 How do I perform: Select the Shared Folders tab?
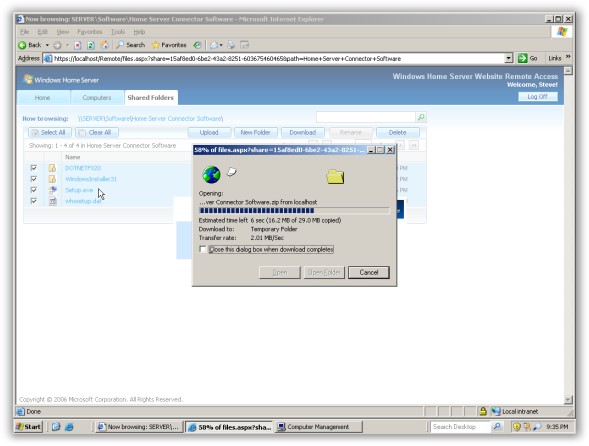click(151, 98)
